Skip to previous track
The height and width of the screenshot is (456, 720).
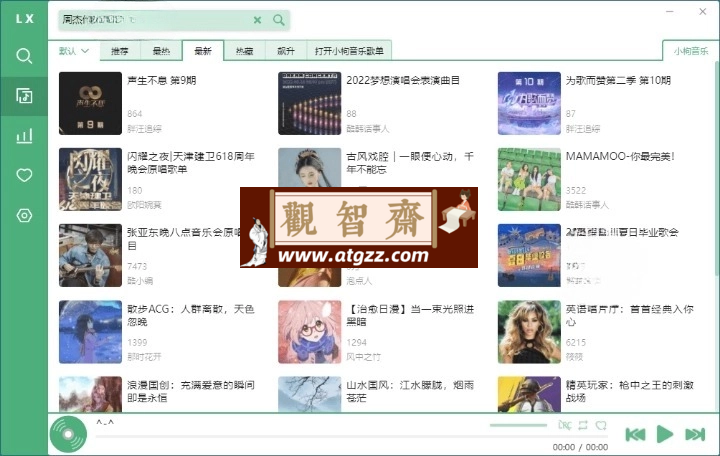pyautogui.click(x=636, y=434)
